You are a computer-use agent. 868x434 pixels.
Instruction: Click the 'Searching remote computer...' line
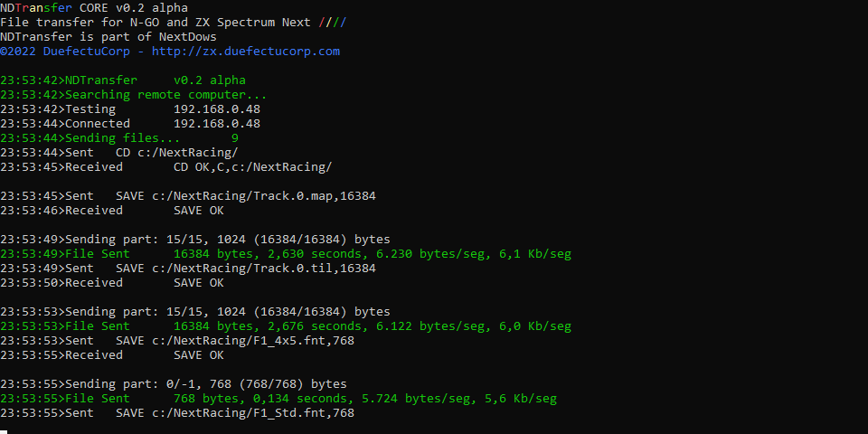point(134,95)
